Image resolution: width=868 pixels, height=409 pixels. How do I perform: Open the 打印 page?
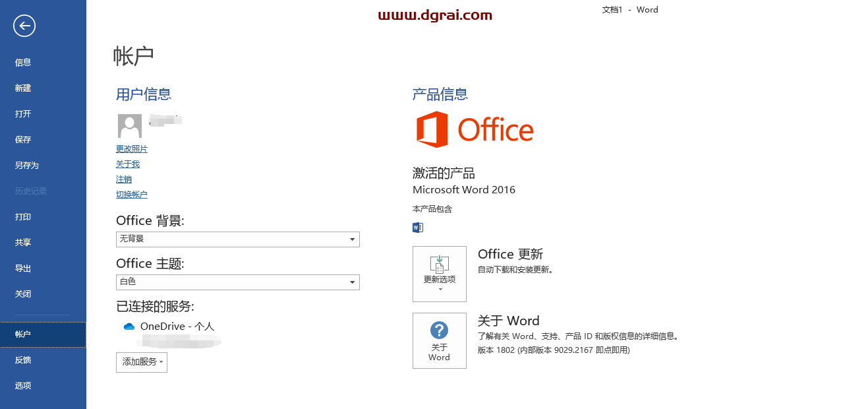tap(43, 217)
